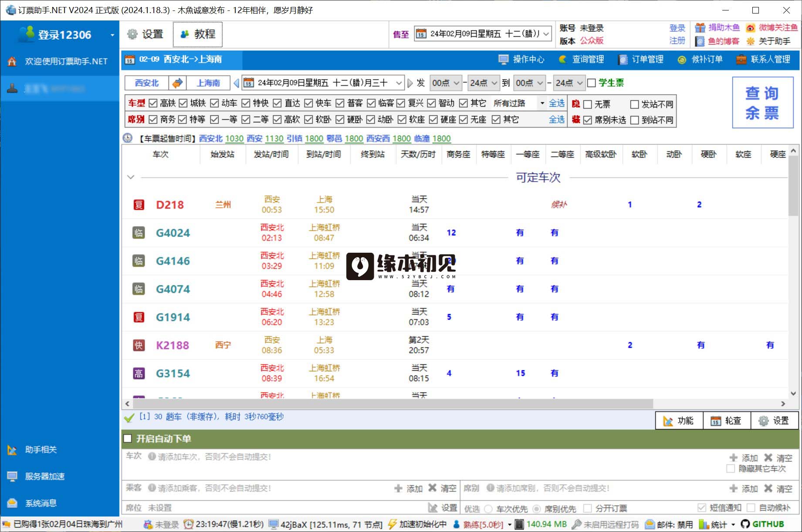The height and width of the screenshot is (532, 802).
Task: Click the 统计 status bar icon
Action: [704, 524]
